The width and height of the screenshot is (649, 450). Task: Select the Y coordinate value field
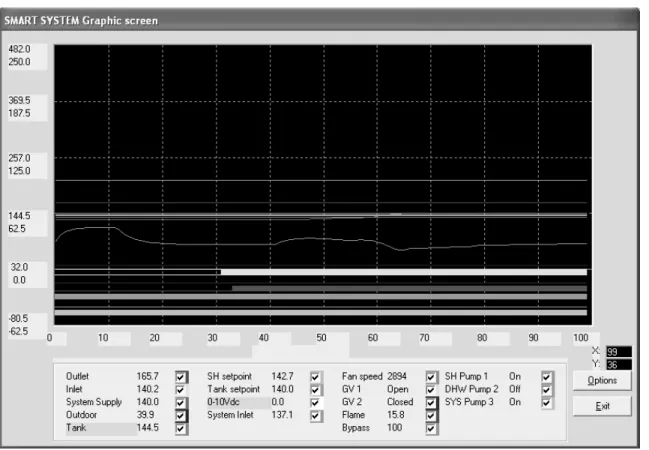(619, 365)
